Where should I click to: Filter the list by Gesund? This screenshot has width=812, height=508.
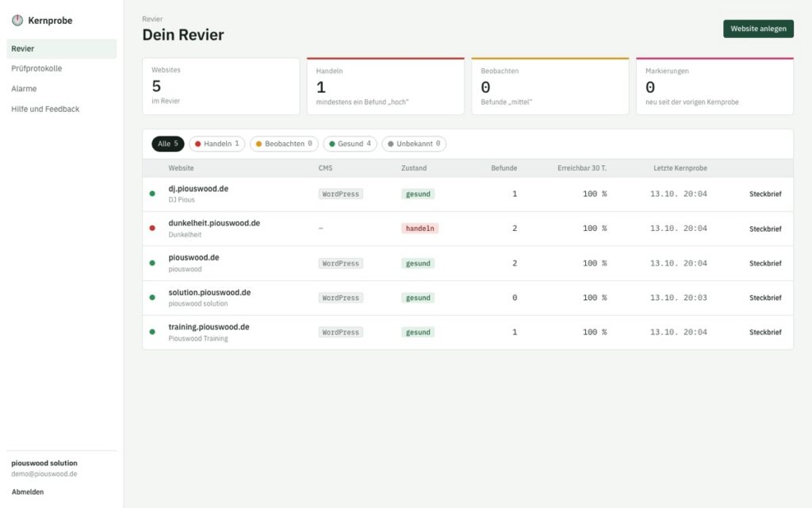pos(350,144)
